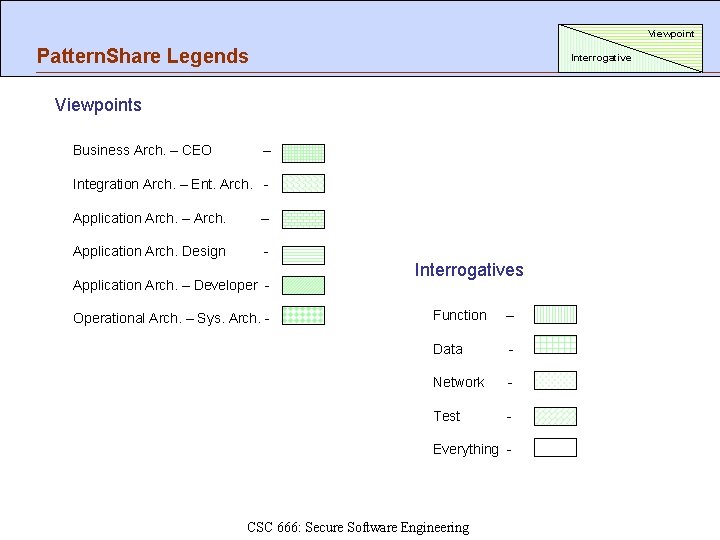Click the Business Arch. CEO pattern swatch
The width and height of the screenshot is (720, 540).
pyautogui.click(x=304, y=153)
